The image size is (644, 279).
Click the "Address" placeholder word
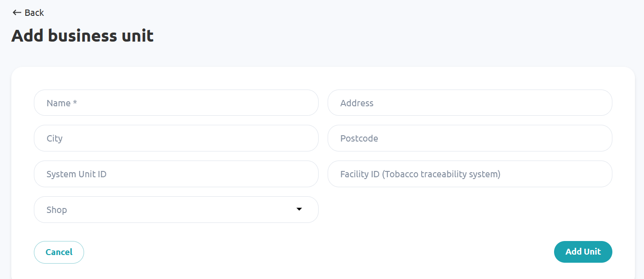point(357,103)
